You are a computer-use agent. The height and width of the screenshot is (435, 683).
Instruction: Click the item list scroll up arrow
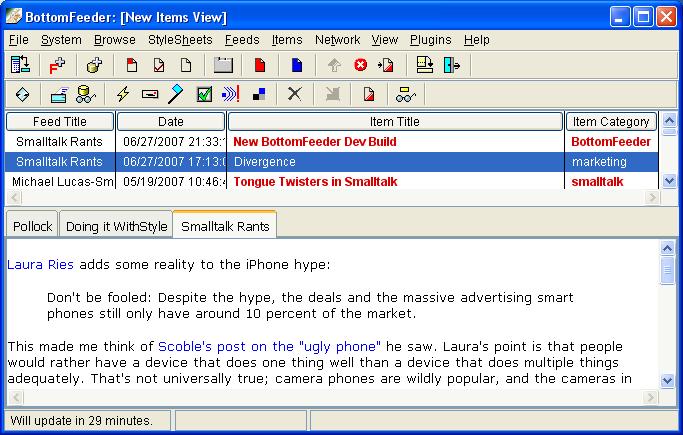click(669, 119)
